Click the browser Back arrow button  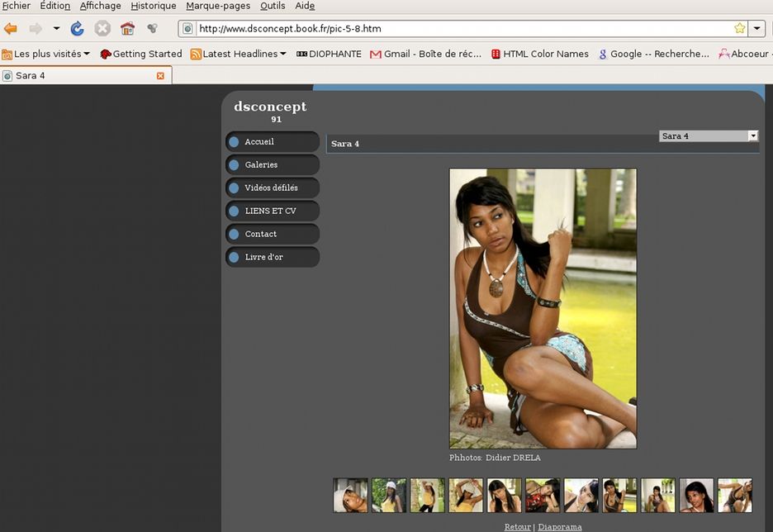tap(11, 29)
